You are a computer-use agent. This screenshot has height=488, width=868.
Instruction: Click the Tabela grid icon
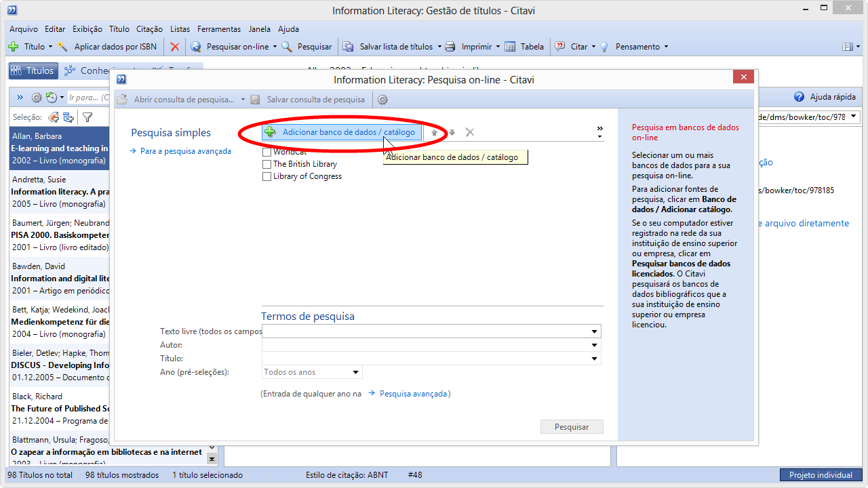[x=509, y=47]
